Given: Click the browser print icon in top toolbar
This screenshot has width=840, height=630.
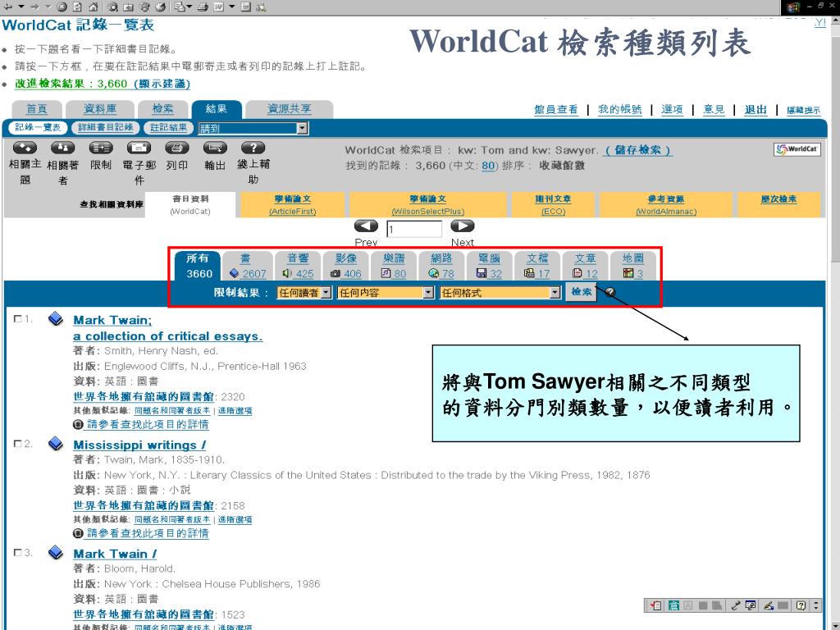Looking at the screenshot, I should coord(203,7).
